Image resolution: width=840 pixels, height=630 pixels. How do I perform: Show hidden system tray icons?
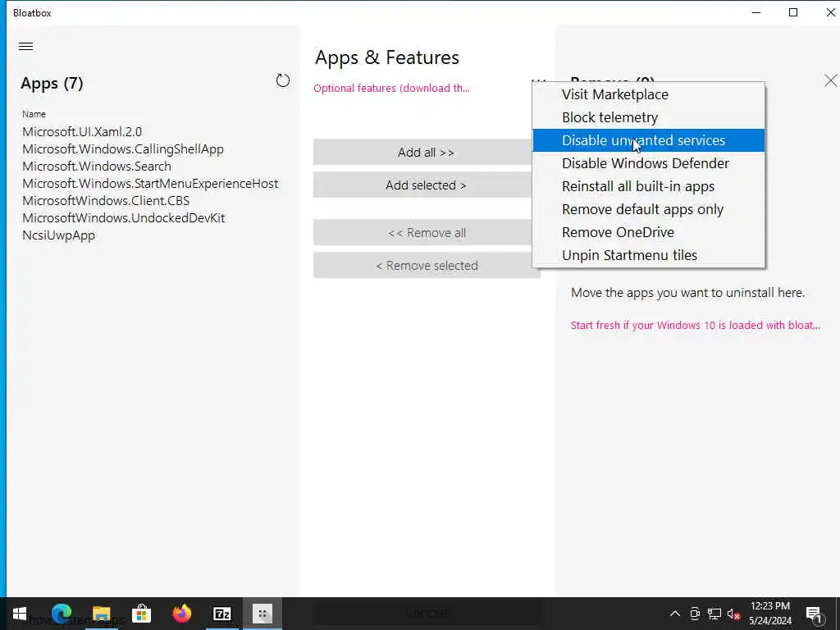coord(675,614)
